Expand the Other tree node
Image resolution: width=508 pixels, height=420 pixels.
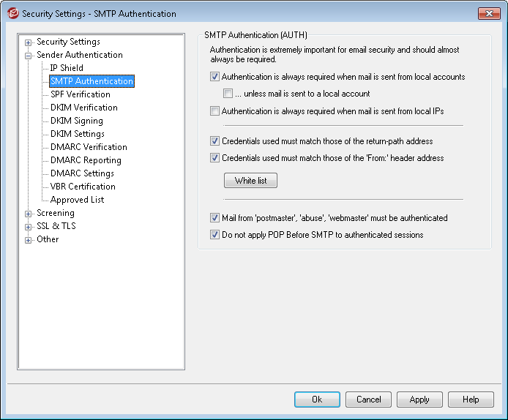click(x=29, y=240)
